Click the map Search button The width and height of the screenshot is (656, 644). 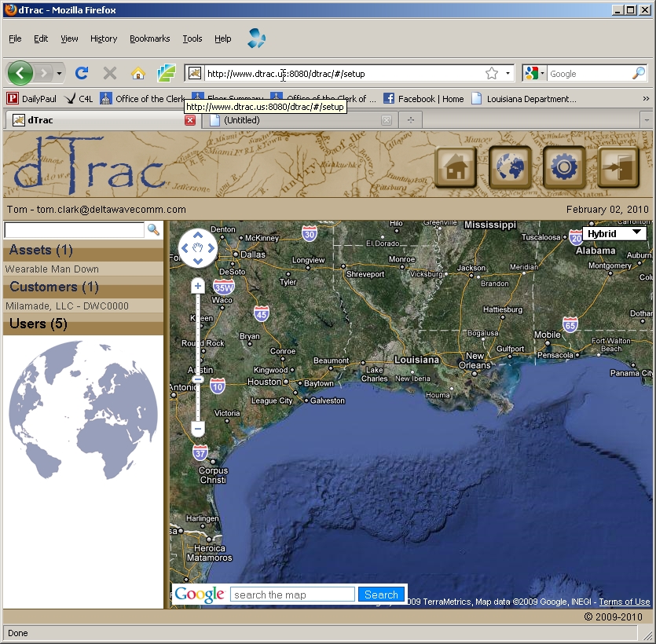(381, 595)
